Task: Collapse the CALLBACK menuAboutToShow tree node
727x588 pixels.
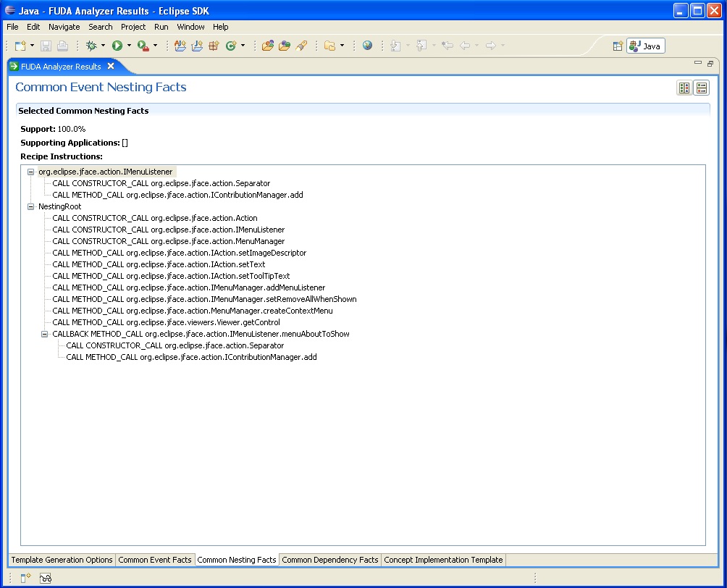Action: coord(45,335)
